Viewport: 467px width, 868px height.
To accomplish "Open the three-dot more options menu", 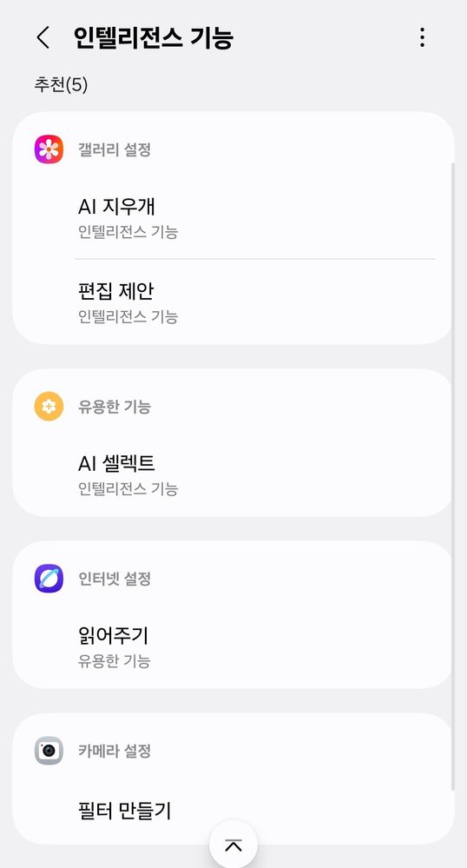I will click(x=422, y=37).
